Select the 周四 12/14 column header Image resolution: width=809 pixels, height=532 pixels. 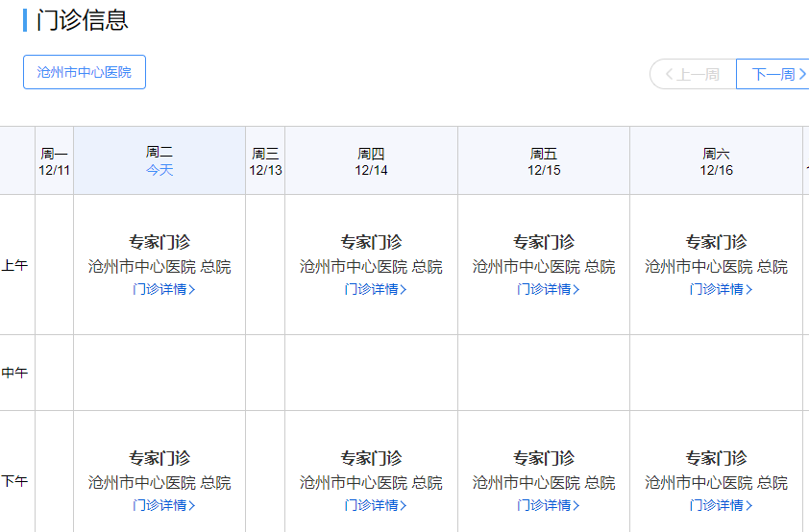pos(371,161)
